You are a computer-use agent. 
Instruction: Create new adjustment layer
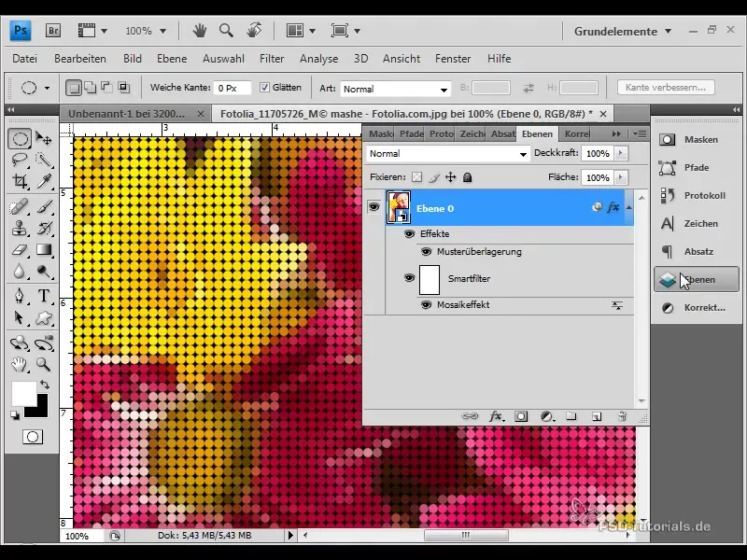(547, 416)
